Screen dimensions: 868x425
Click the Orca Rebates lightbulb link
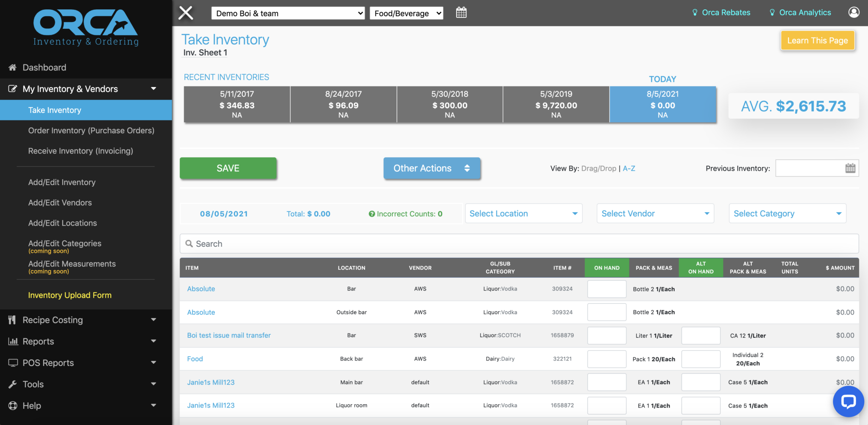721,13
